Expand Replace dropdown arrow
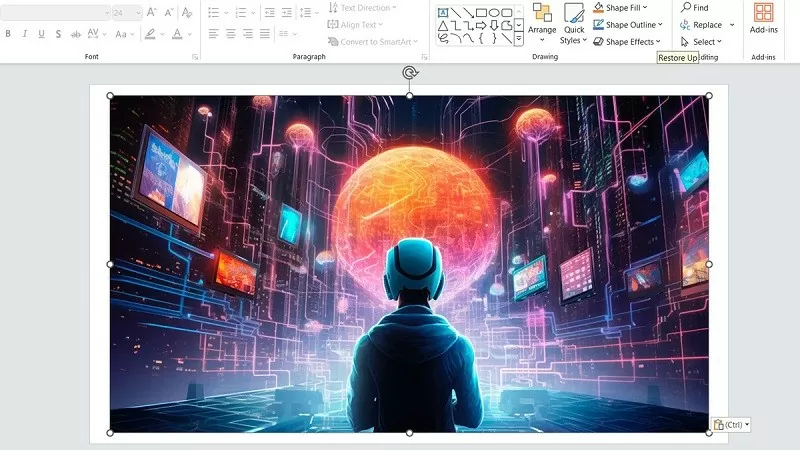Image resolution: width=800 pixels, height=450 pixels. [x=732, y=24]
